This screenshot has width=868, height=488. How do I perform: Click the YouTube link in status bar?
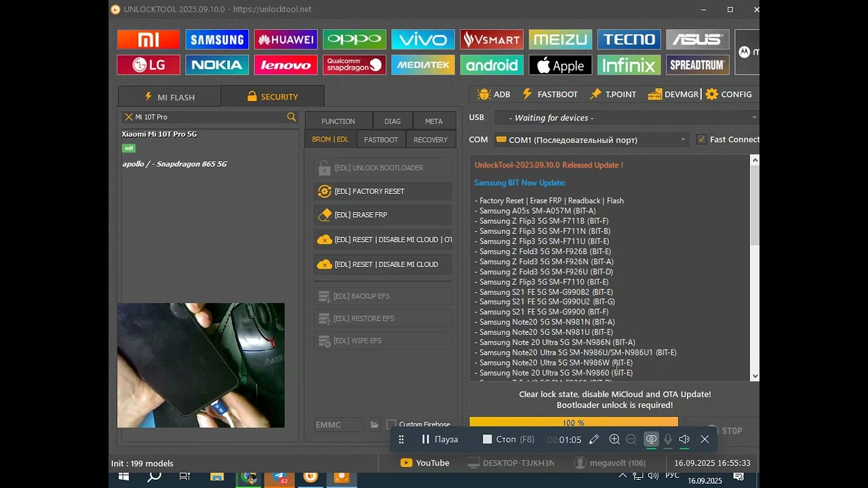point(425,463)
